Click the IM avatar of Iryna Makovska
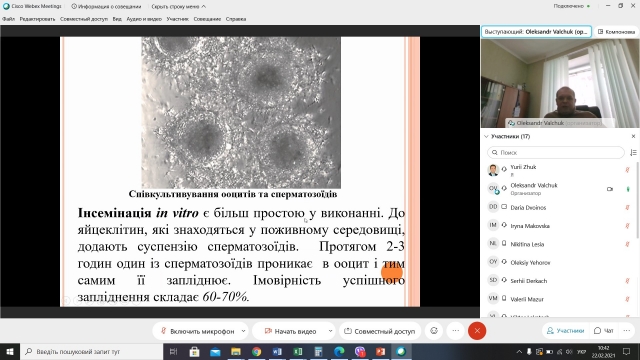Viewport: 640px width, 360px height. coord(493,225)
